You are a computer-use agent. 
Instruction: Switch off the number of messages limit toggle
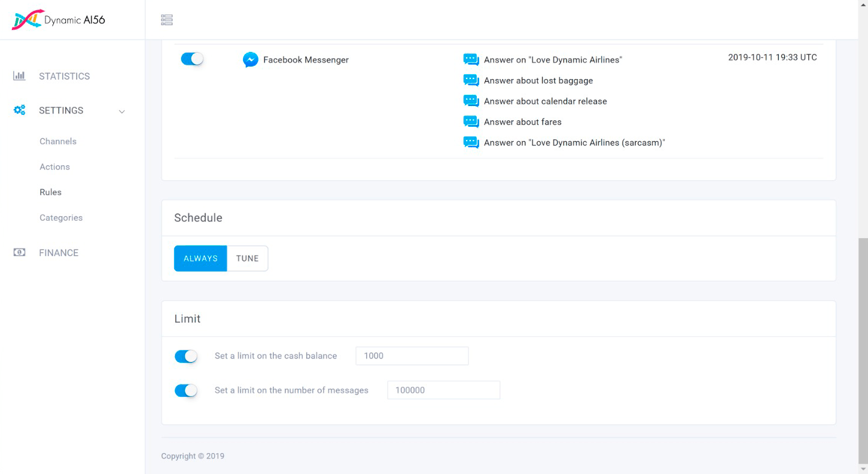click(186, 391)
